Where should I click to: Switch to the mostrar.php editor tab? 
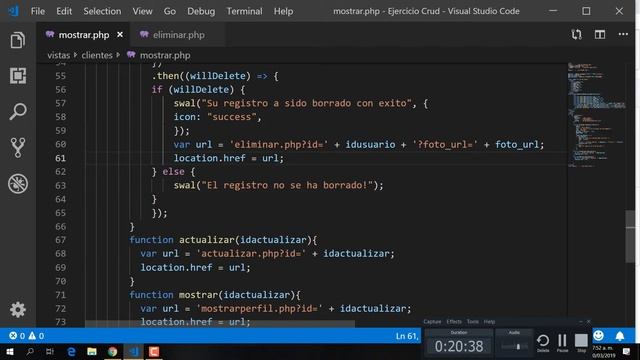pyautogui.click(x=83, y=35)
